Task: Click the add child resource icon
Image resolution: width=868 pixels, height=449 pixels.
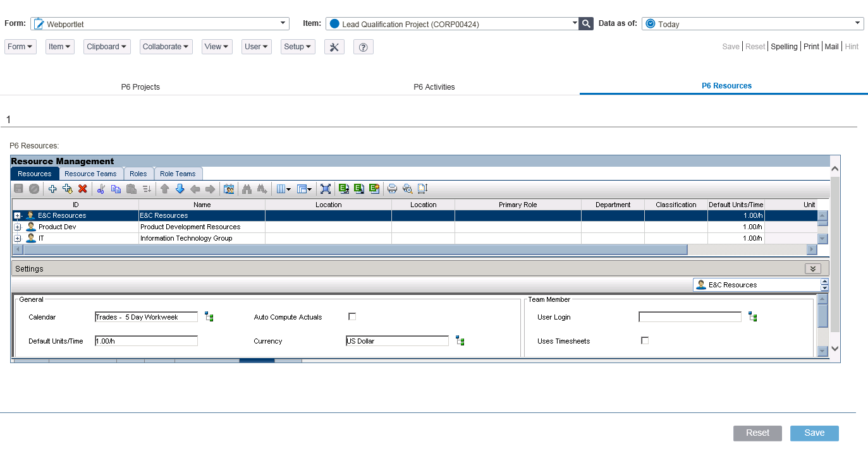Action: tap(68, 188)
